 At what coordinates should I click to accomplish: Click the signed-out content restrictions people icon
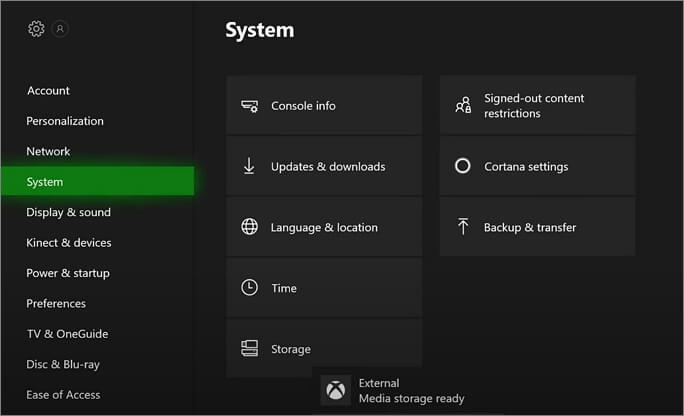[462, 106]
